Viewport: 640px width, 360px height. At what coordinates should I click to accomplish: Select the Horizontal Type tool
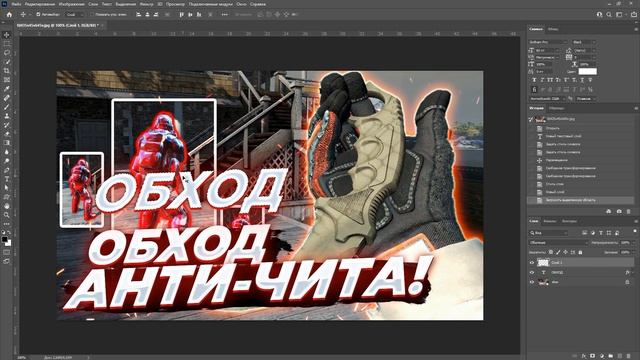click(7, 179)
